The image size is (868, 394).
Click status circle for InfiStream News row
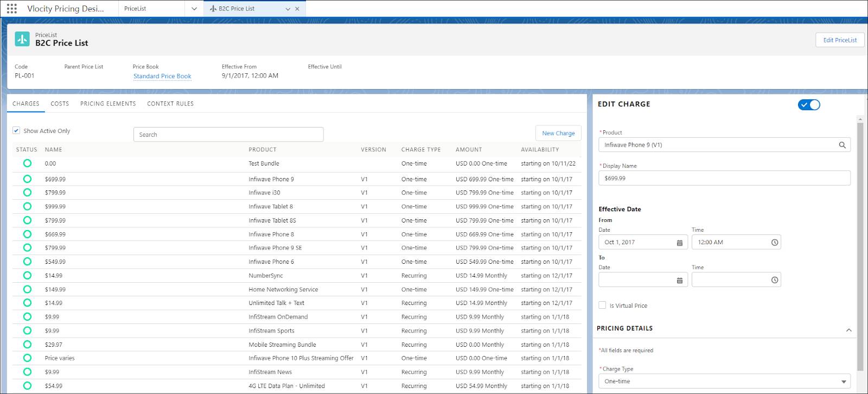click(x=27, y=372)
